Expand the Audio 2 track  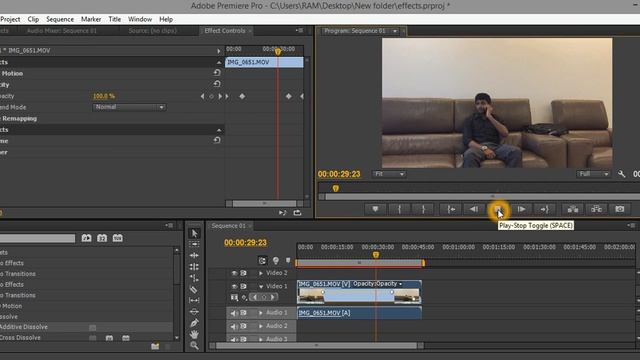(x=260, y=326)
